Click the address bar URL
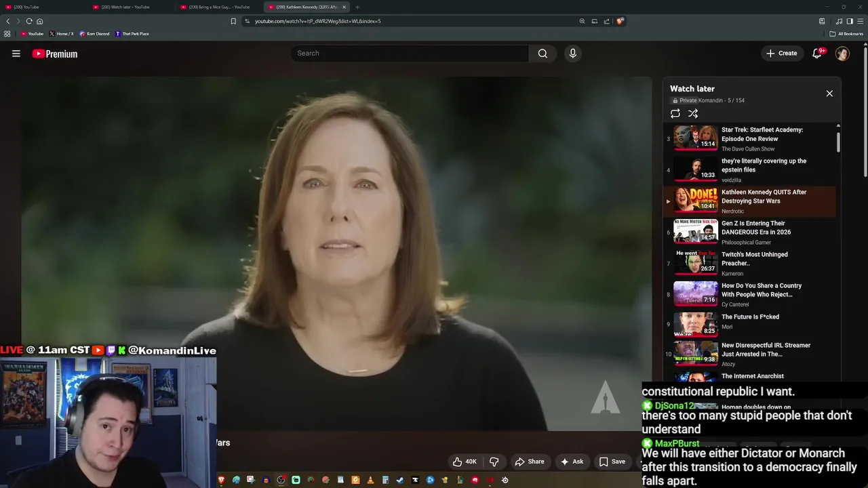 (x=317, y=21)
